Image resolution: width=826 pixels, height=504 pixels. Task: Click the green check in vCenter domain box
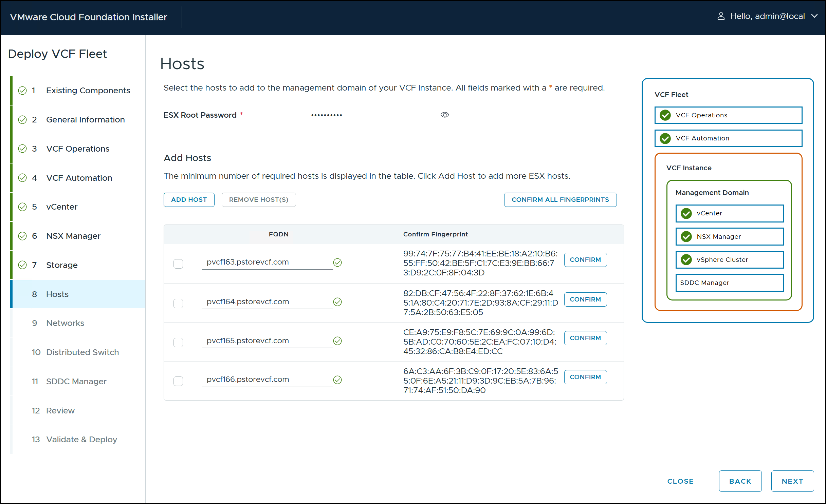[x=686, y=213]
